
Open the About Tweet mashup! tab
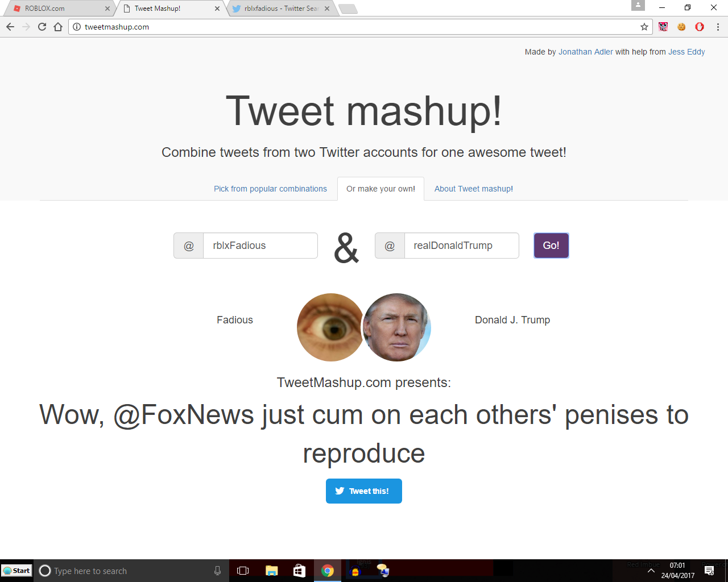[474, 189]
